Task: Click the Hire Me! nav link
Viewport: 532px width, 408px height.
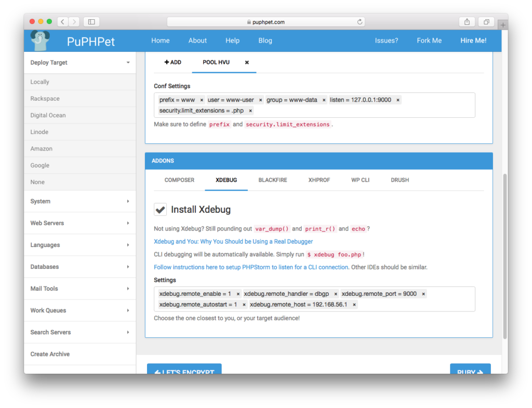Action: coord(473,40)
